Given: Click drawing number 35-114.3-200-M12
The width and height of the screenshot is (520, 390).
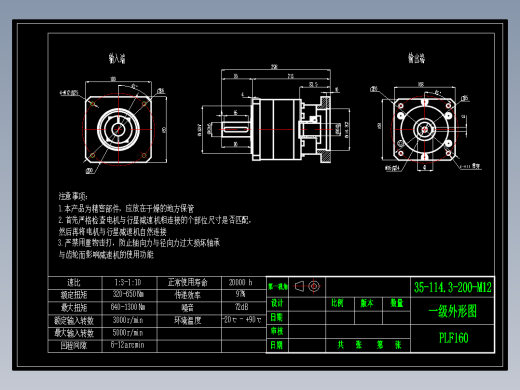Looking at the screenshot, I should tap(453, 287).
